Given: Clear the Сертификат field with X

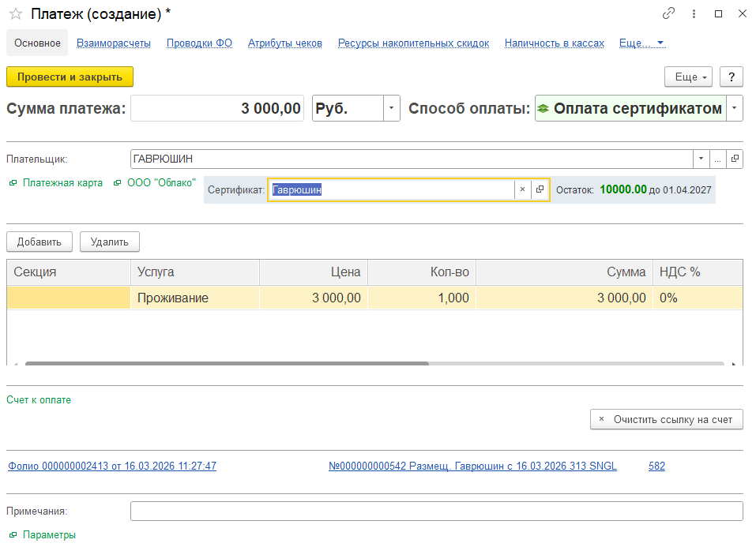Looking at the screenshot, I should pos(522,189).
